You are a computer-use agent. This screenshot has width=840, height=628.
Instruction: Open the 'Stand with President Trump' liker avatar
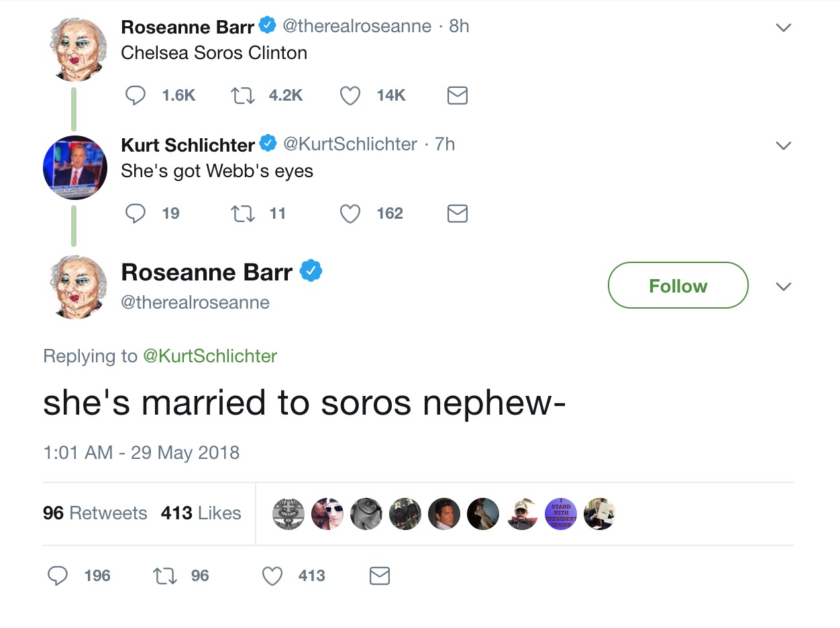click(561, 514)
